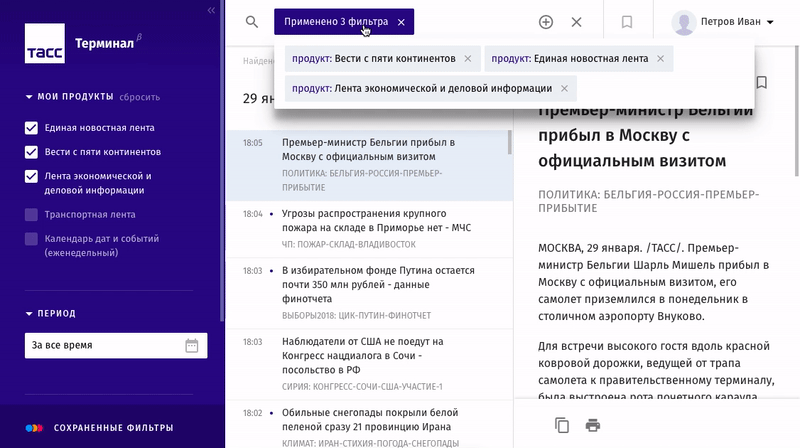Open news 'В избирательном фонде Путина остается'
The width and height of the screenshot is (800, 448).
click(x=368, y=293)
